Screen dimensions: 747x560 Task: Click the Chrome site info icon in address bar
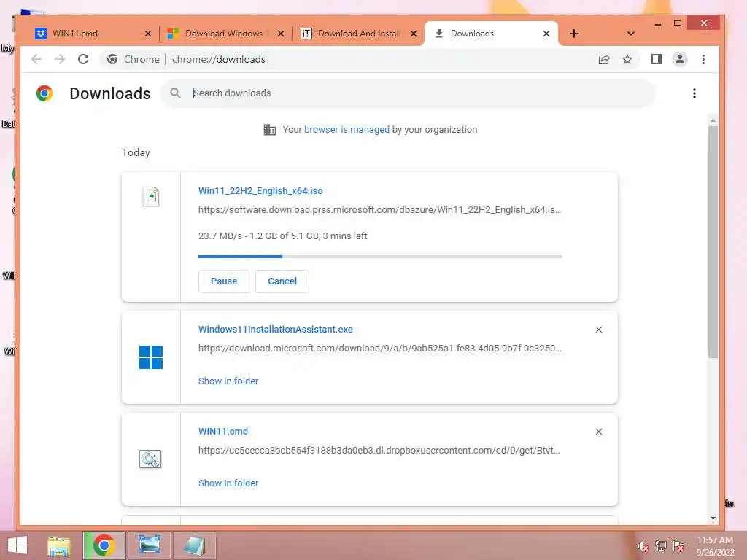click(112, 60)
